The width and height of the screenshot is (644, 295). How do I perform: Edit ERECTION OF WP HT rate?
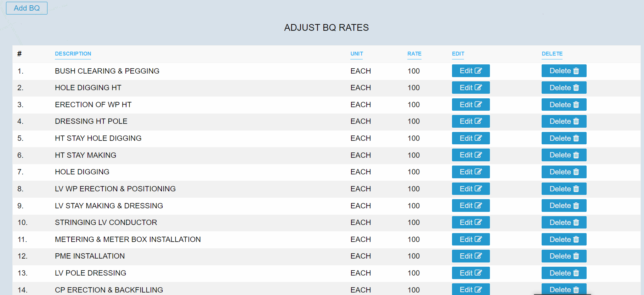coord(471,105)
